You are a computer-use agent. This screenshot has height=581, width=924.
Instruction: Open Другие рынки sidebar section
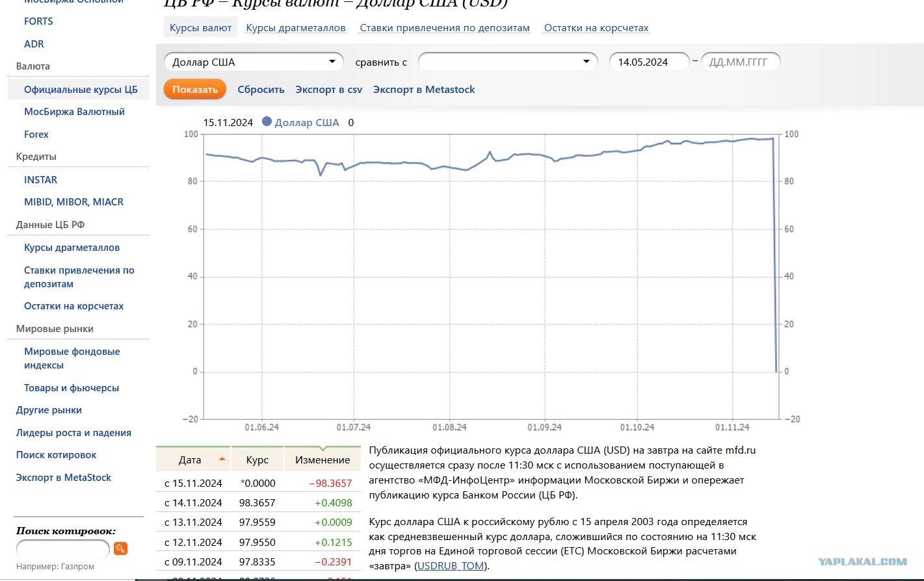point(49,410)
